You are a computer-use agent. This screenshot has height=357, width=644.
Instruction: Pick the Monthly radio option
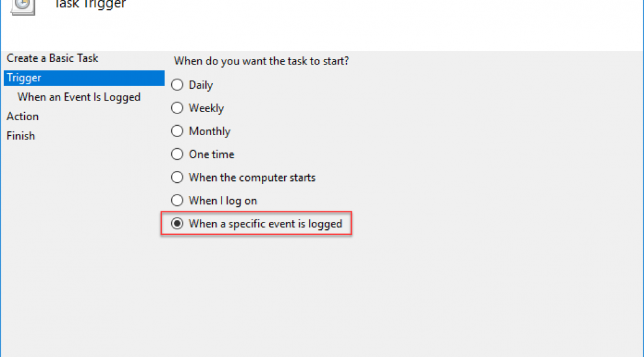177,131
